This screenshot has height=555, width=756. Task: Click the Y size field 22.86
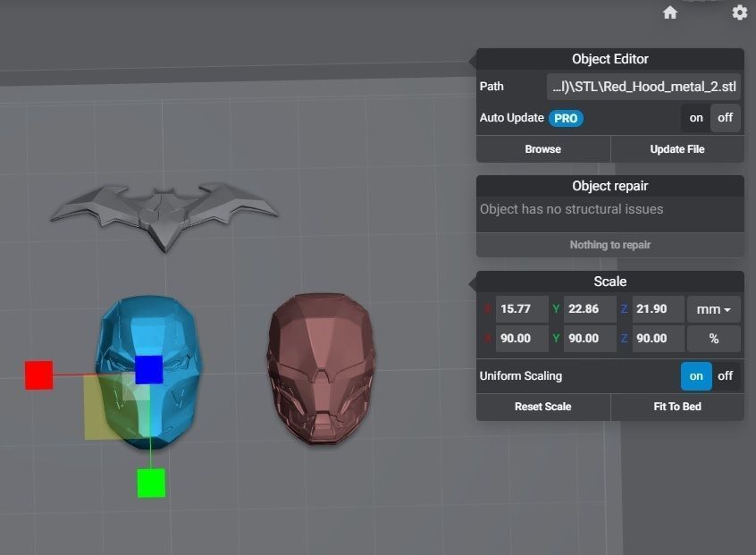click(x=590, y=309)
